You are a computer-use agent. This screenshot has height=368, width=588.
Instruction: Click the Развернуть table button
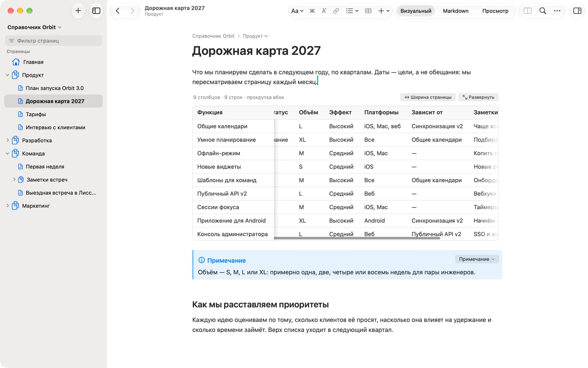[x=478, y=97]
